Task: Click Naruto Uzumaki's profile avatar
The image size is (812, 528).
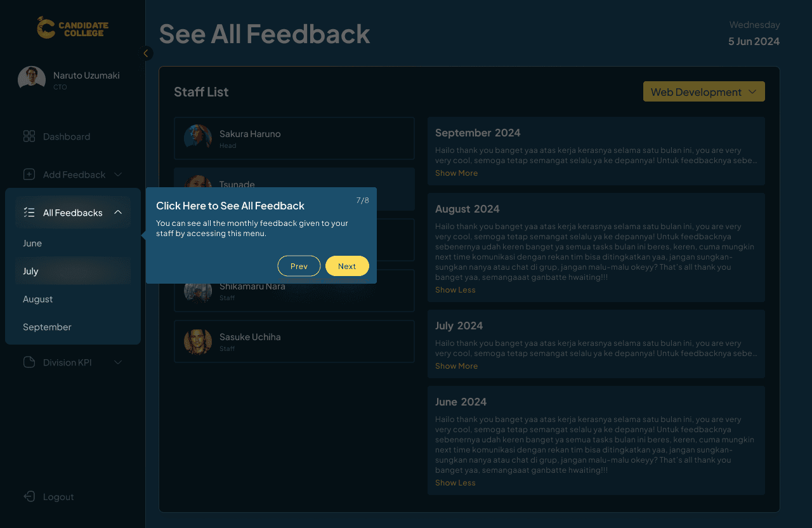Action: pos(32,80)
